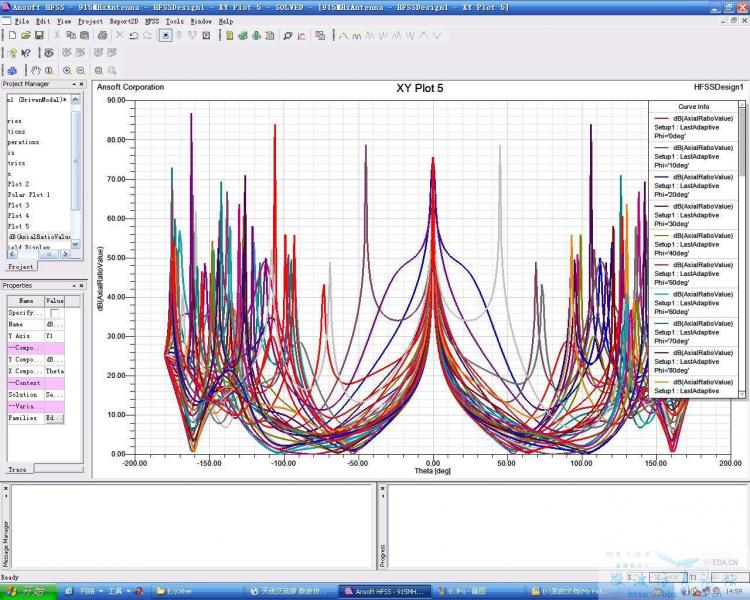Switch to the Project tab
The image size is (750, 600).
pos(21,267)
